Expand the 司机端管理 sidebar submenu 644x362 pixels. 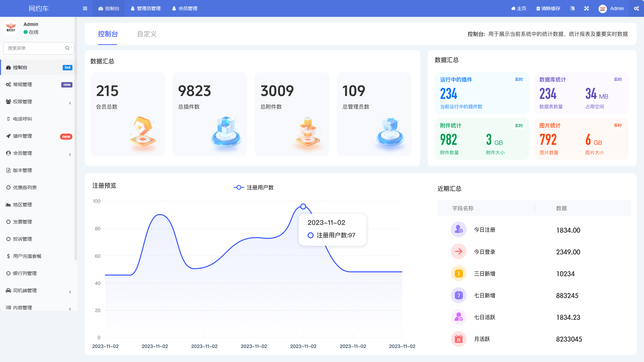coord(70,292)
